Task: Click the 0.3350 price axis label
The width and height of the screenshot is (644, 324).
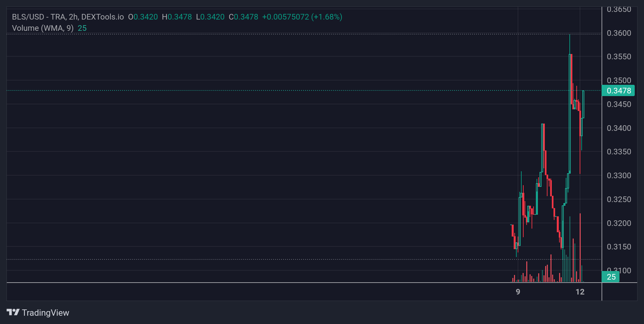Action: tap(619, 152)
